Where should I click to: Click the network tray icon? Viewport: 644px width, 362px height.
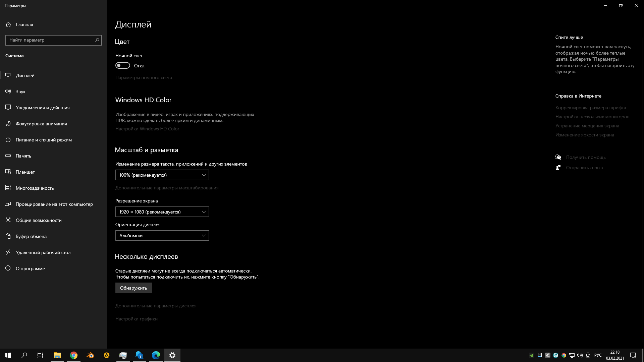(572, 355)
